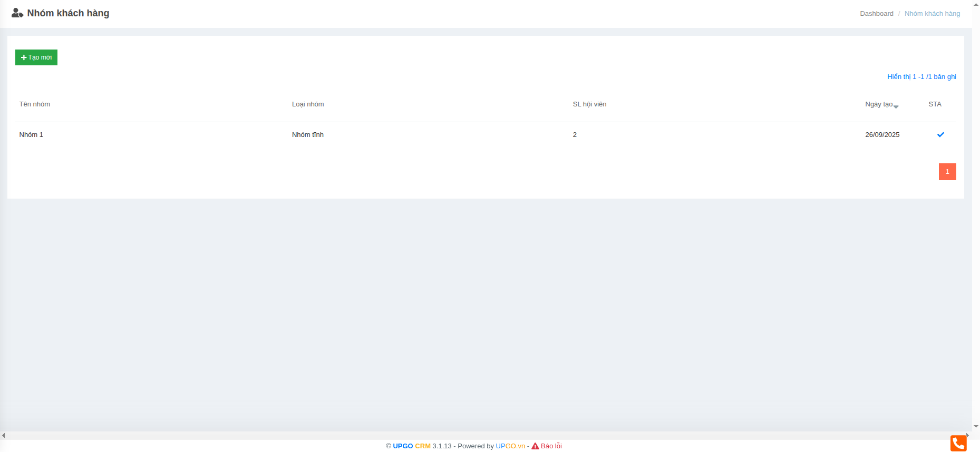
Task: Click the horizontal scrollbar left arrow
Action: [4, 436]
